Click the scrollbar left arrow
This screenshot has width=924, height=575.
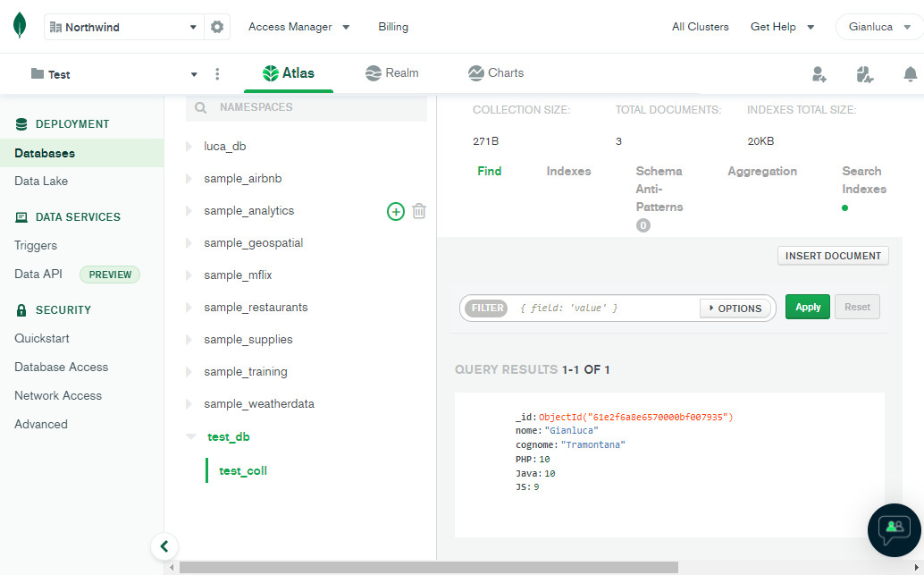point(172,567)
